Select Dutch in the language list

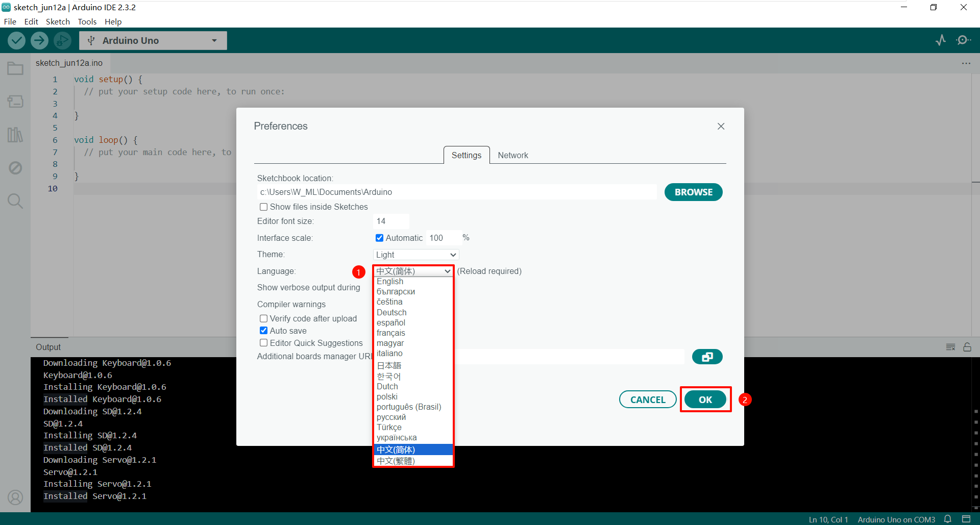pyautogui.click(x=413, y=386)
